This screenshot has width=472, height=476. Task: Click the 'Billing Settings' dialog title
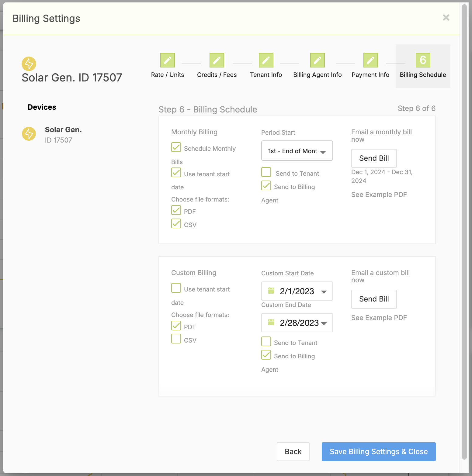pos(46,19)
